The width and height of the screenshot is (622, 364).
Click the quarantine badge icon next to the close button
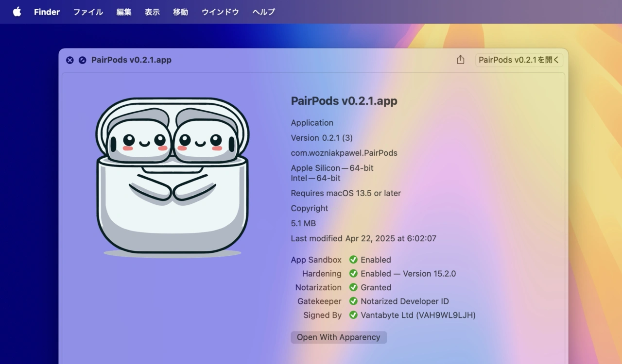coord(83,60)
